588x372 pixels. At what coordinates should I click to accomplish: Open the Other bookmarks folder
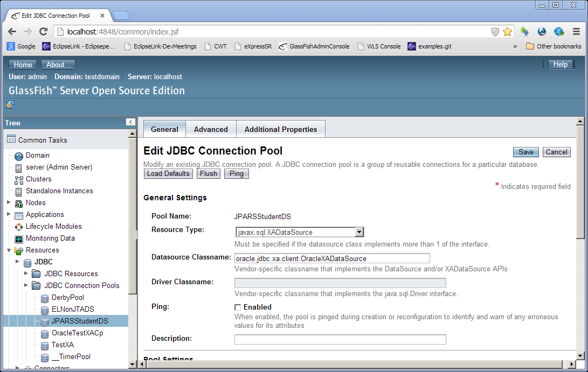pos(554,46)
